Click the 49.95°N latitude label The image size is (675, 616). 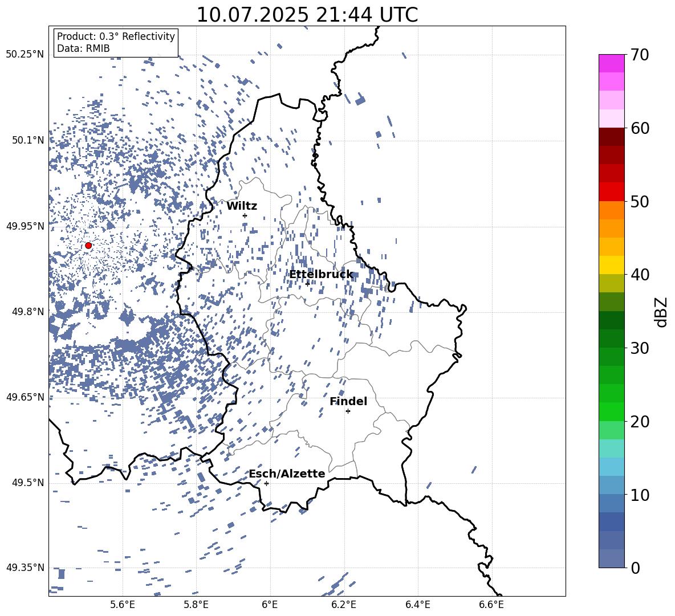click(x=25, y=226)
